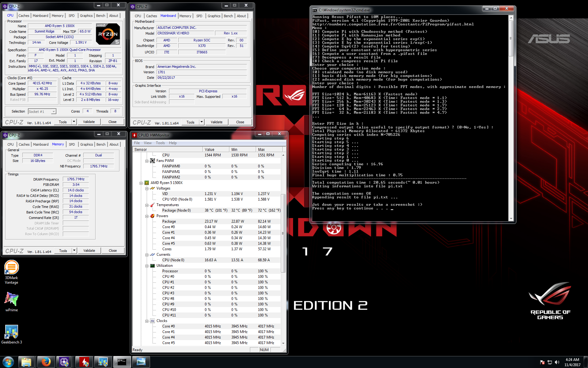
Task: Open the View menu in HWMonitor
Action: (x=148, y=143)
